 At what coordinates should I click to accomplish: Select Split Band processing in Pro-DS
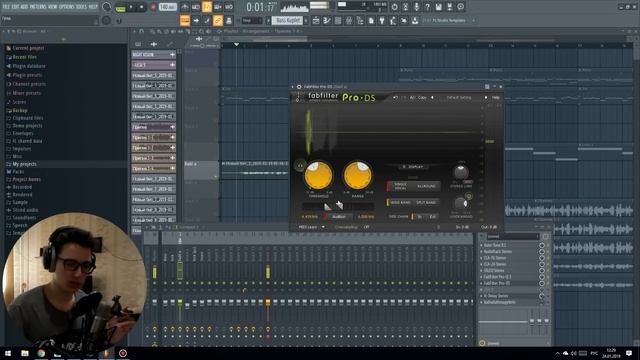[426, 202]
